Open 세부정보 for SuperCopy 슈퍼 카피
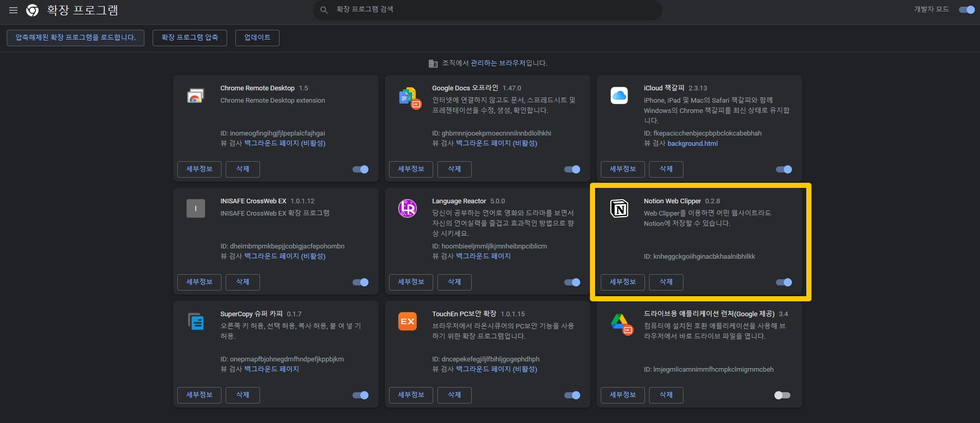The image size is (980, 423). pyautogui.click(x=199, y=395)
